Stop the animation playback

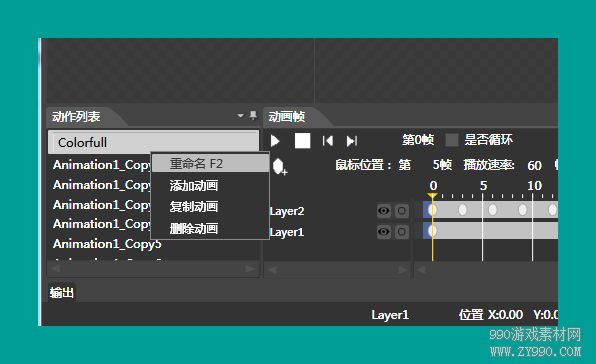(303, 141)
